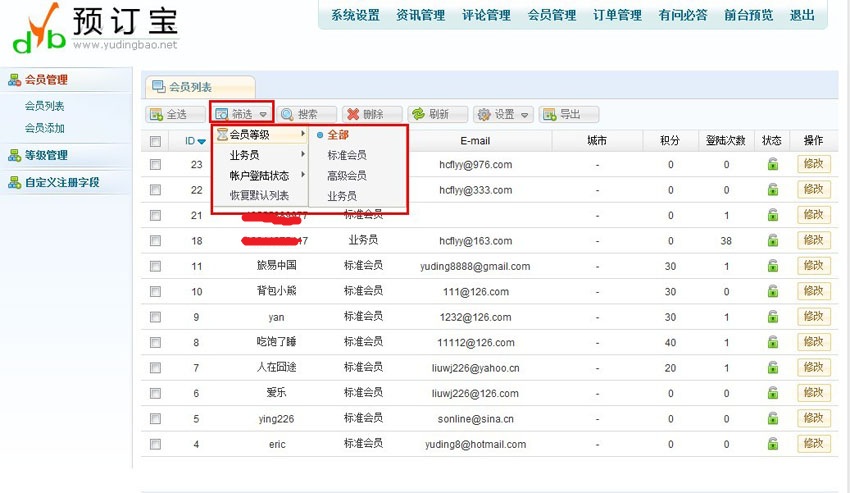Click the 积分 column header
This screenshot has height=493, width=850.
(670, 141)
